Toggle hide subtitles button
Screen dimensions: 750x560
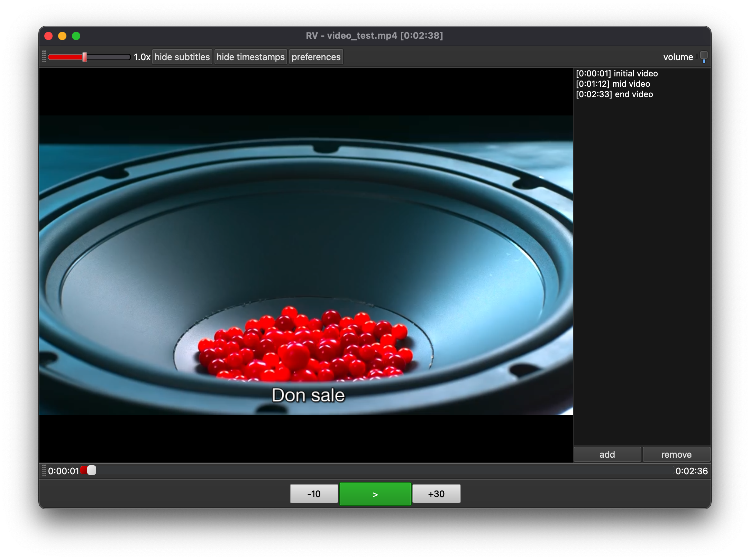182,57
